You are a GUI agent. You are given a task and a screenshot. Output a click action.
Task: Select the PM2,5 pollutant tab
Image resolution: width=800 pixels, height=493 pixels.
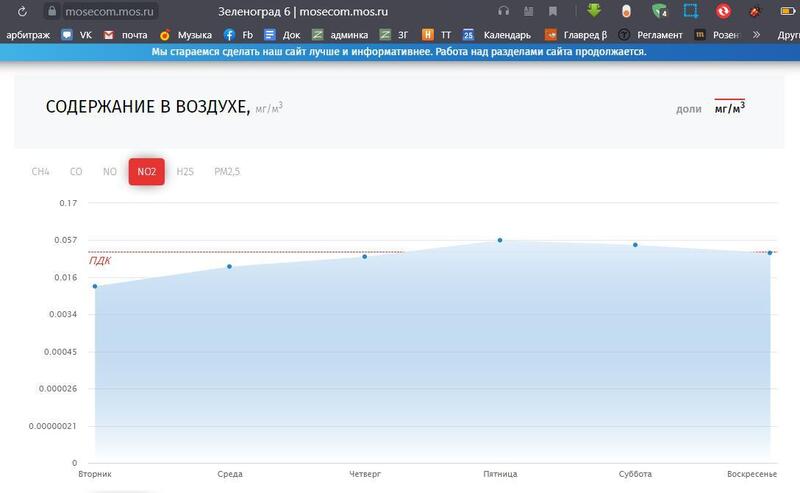coord(227,172)
